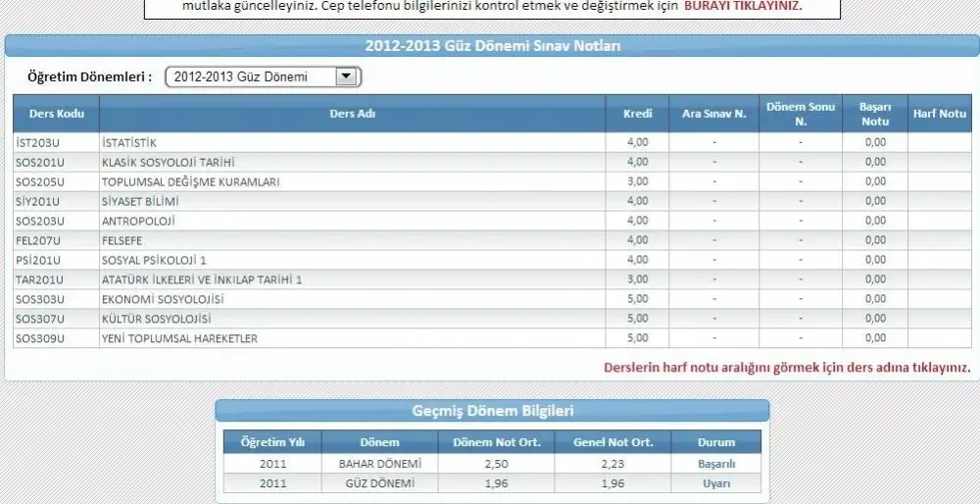Click the red harf notu aralığı note
This screenshot has height=504, width=980.
tap(788, 368)
